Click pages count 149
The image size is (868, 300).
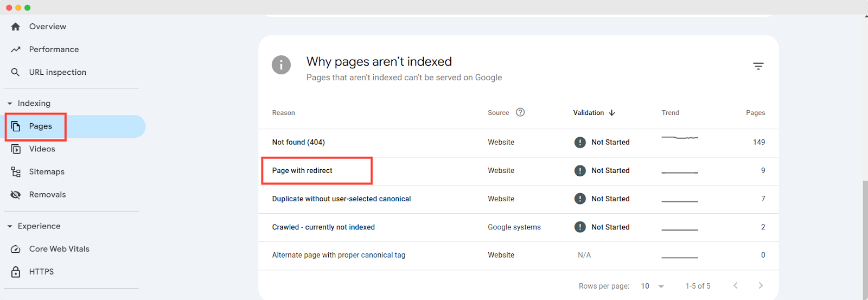759,142
